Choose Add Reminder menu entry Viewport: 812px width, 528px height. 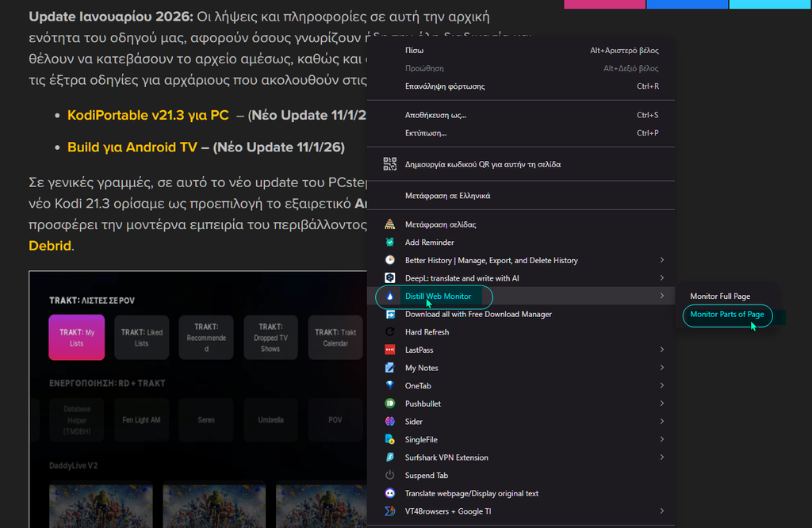[521, 243]
